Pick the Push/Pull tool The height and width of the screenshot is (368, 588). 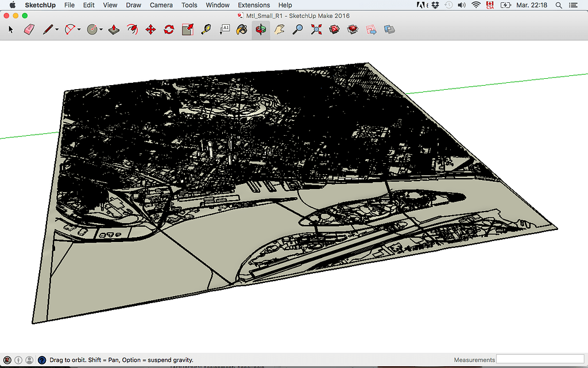coord(114,29)
